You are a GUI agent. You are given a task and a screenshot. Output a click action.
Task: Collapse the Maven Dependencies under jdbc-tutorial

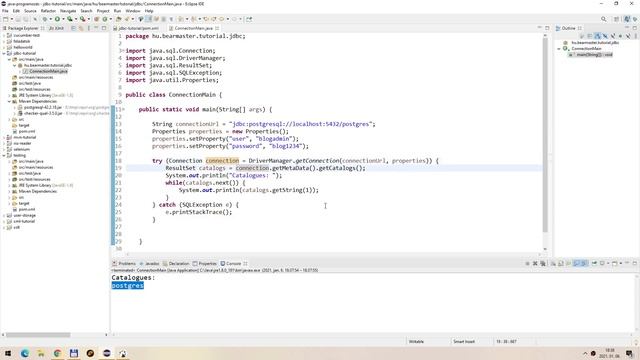[x=9, y=101]
